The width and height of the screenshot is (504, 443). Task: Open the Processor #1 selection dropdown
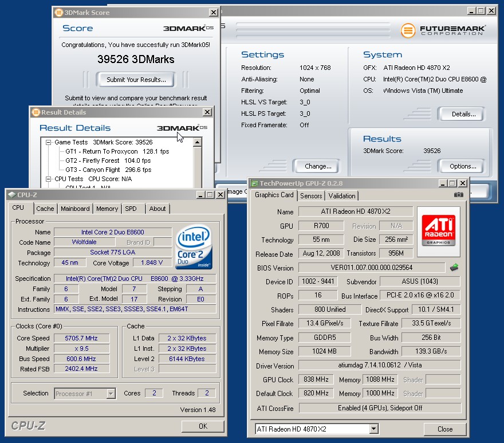click(111, 394)
